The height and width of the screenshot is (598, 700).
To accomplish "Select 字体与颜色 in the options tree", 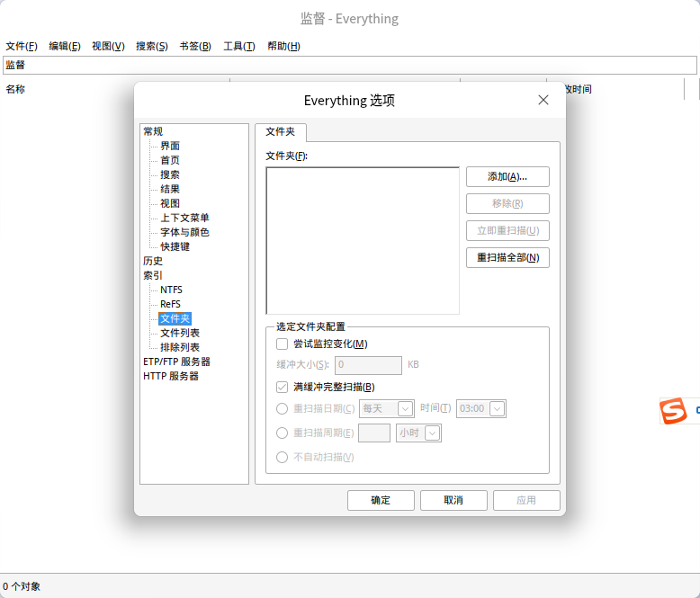I will pos(184,232).
